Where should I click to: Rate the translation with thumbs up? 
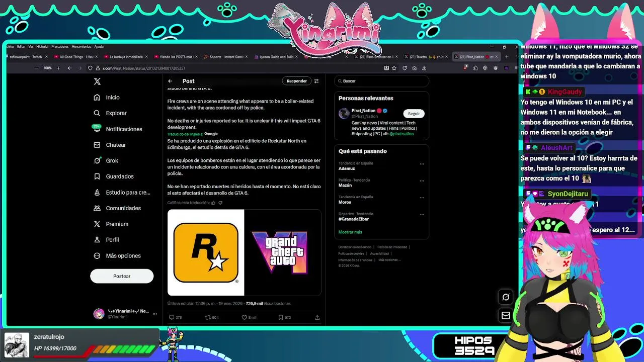(x=213, y=203)
